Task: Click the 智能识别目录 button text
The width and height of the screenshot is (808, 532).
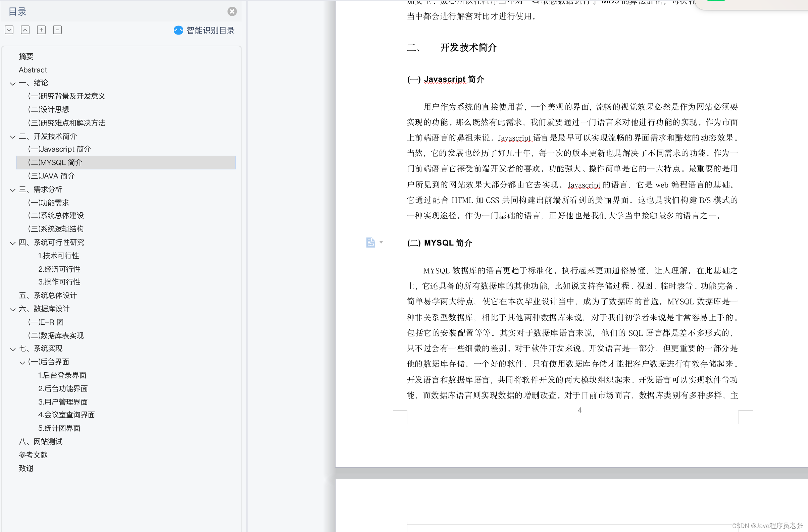Action: pos(210,30)
